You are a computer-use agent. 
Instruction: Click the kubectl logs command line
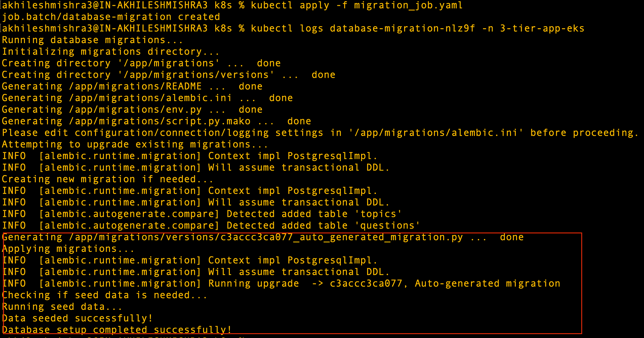point(293,29)
